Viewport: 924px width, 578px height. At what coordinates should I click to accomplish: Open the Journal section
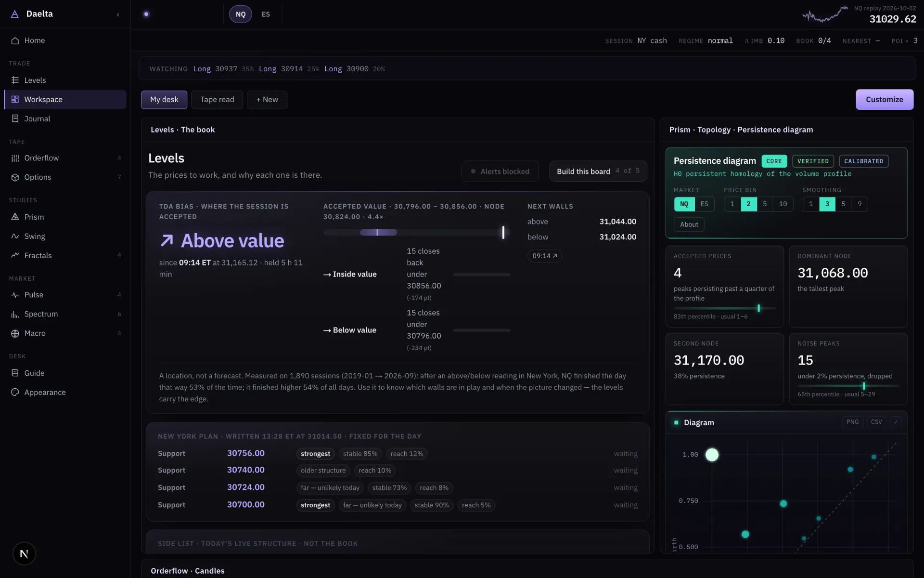pos(65,118)
